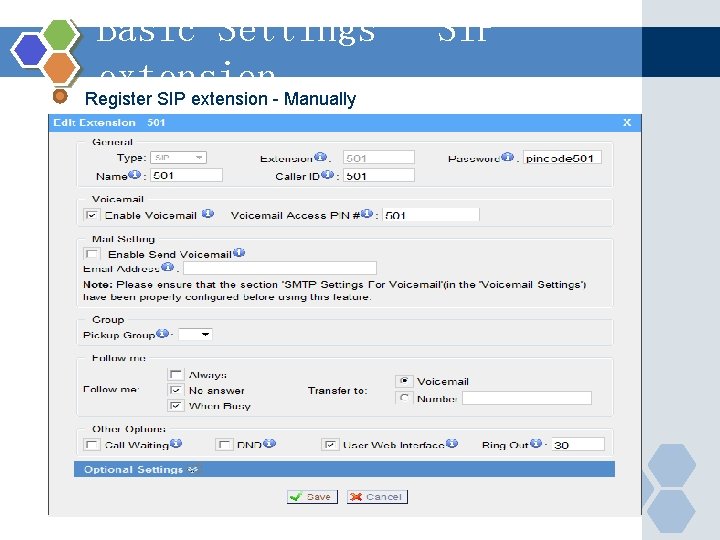Click the 'Edit Extension 501' title text
This screenshot has width=720, height=540.
pyautogui.click(x=109, y=123)
